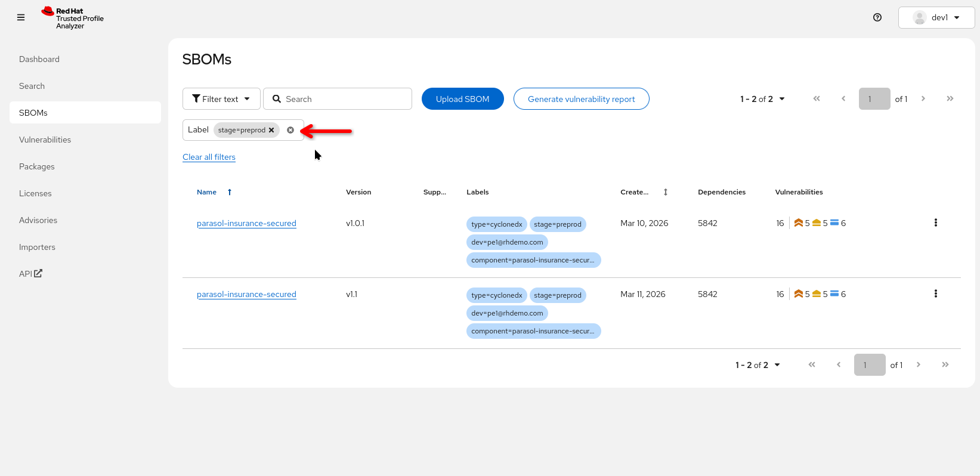Open kebab actions menu for v1.1 row
The image size is (980, 476).
pyautogui.click(x=936, y=294)
